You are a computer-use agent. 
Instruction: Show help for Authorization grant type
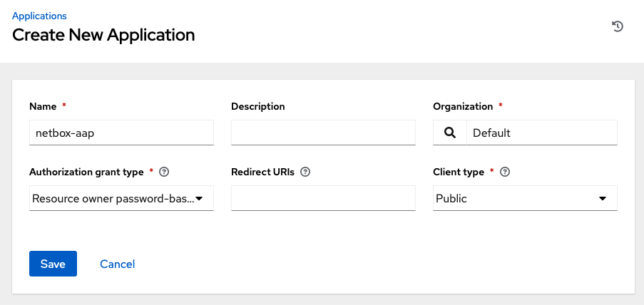click(x=164, y=172)
